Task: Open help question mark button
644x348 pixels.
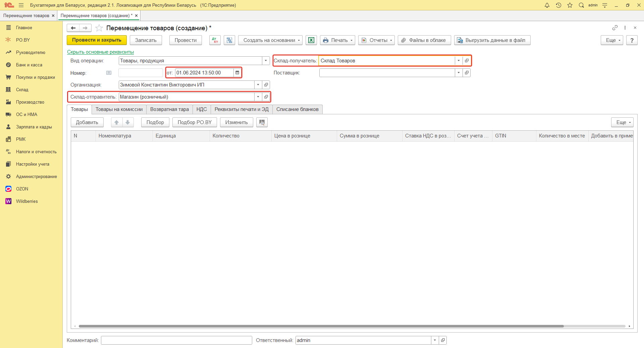Action: (x=632, y=40)
